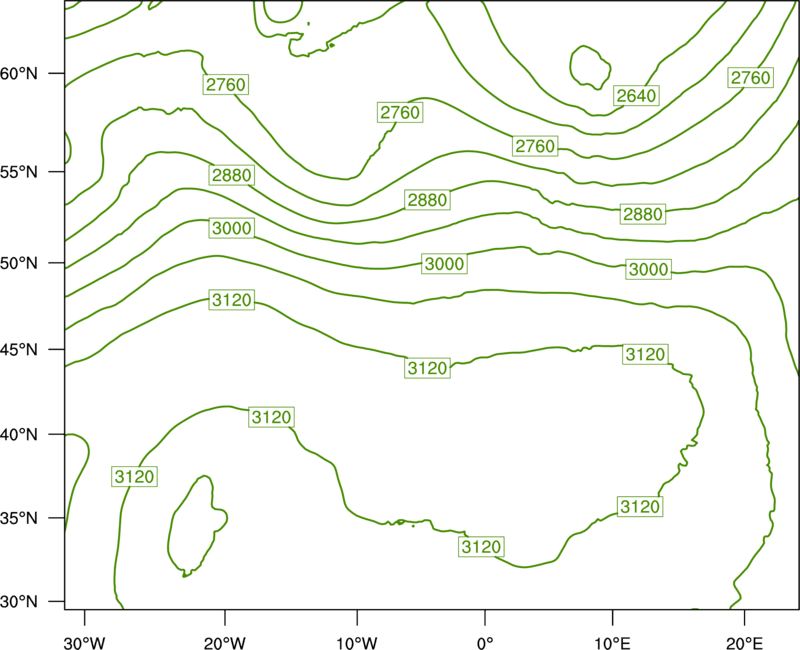800x650 pixels.
Task: Click the 20°E longitude axis label
Action: (744, 643)
